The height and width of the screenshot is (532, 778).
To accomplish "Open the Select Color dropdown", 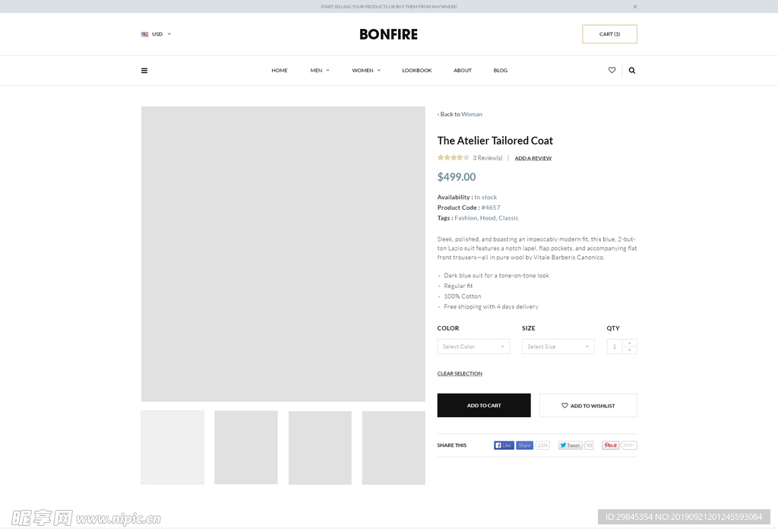I will [473, 347].
